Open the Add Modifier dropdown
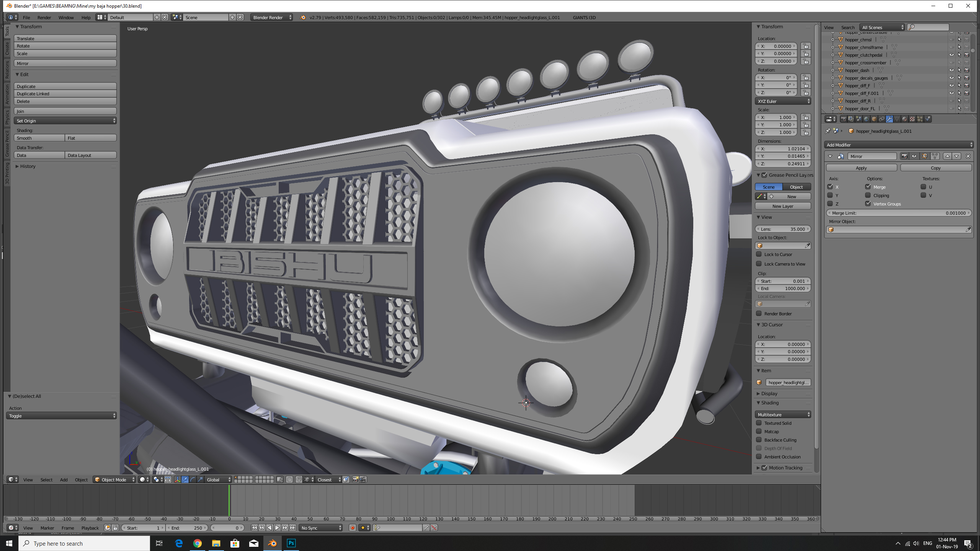The image size is (980, 551). coord(898,145)
